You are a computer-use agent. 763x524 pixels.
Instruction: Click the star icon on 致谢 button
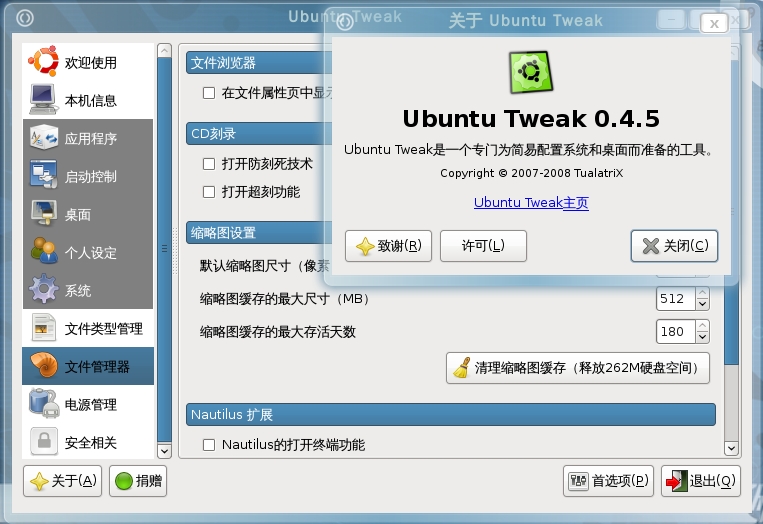[365, 247]
